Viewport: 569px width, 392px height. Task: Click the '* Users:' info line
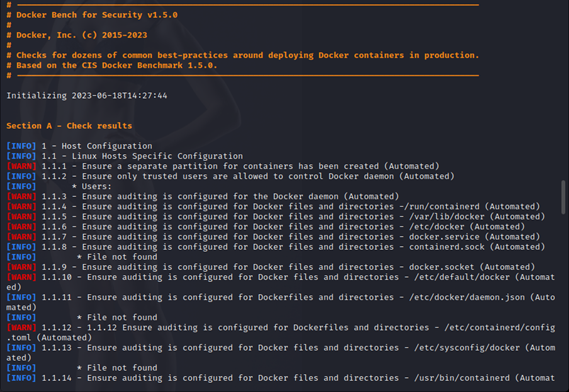coord(59,186)
